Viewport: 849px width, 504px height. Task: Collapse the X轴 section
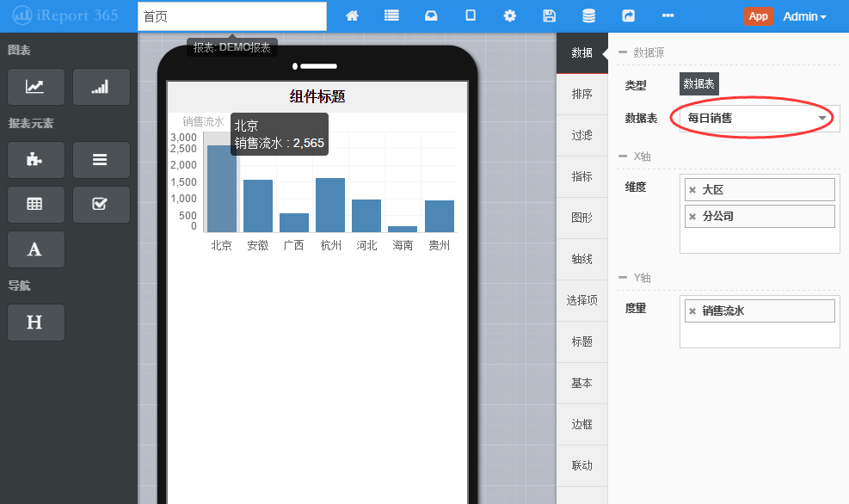(623, 156)
